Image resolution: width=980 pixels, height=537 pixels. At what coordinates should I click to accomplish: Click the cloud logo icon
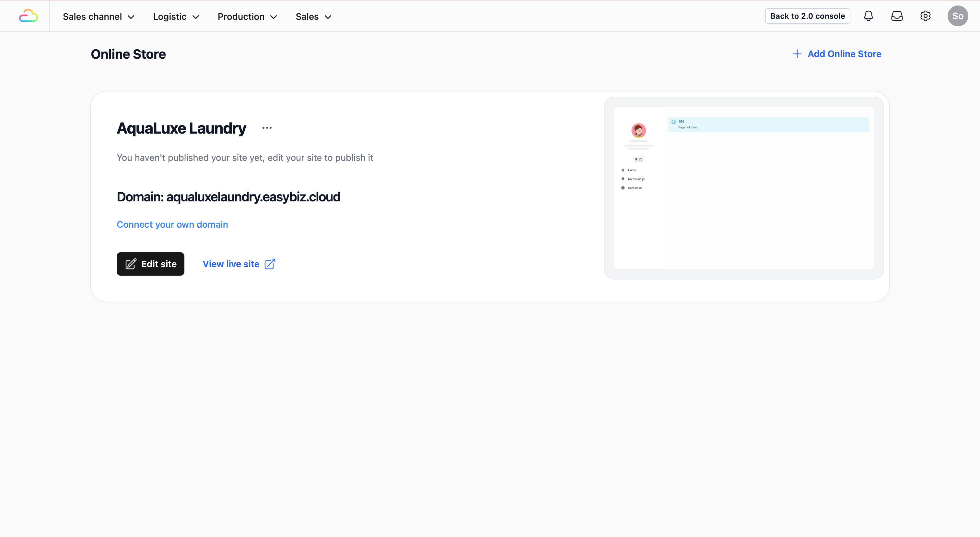[x=29, y=16]
